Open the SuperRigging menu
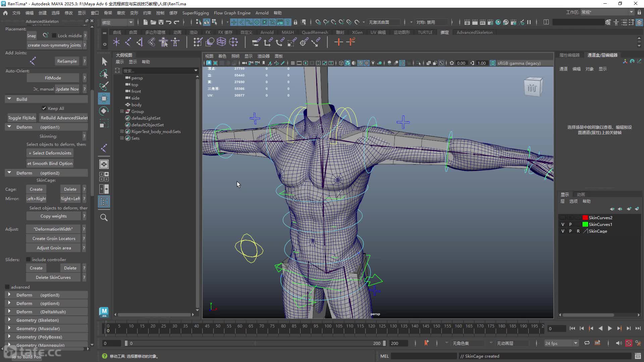Screen dimensions: 644x362 195,13
